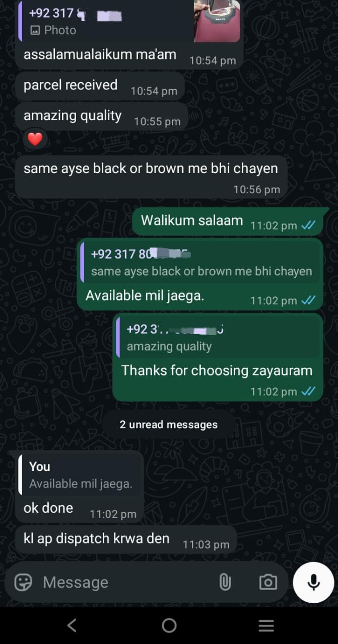Open the camera from message bar
The height and width of the screenshot is (644, 338).
[x=268, y=582]
